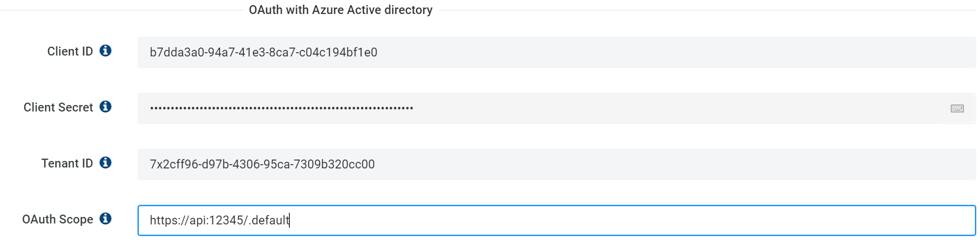Click the "Client Secret" label text
Viewport: 980px width, 244px height.
point(58,107)
